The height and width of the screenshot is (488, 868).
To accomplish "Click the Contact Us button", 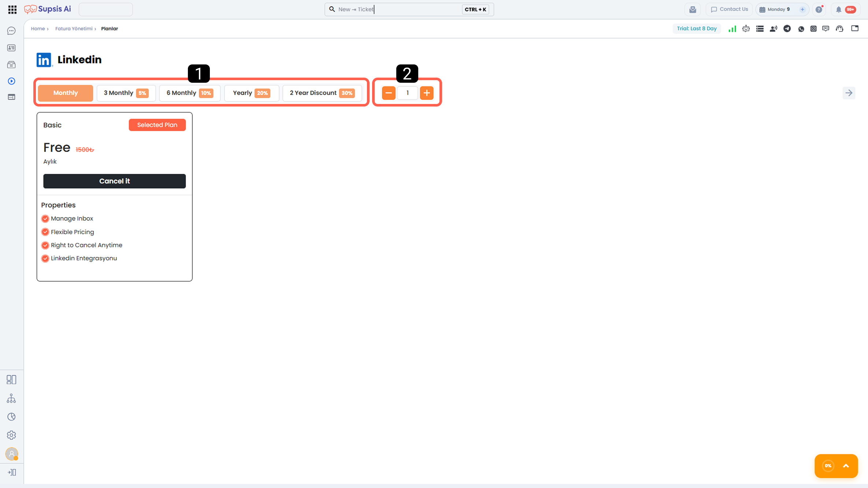I will click(729, 9).
